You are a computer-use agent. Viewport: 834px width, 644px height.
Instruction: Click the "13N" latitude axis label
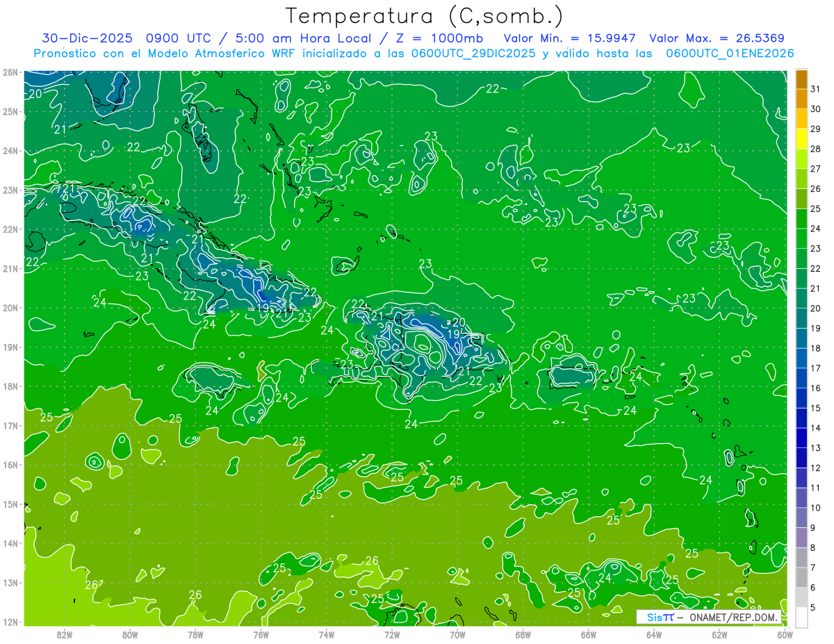tap(10, 582)
